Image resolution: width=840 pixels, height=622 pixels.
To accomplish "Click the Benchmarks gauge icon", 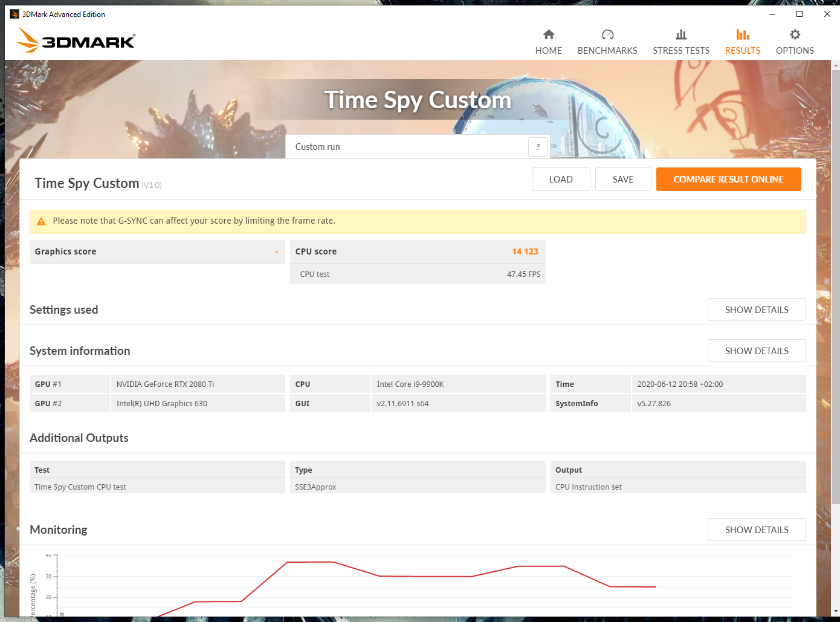I will pyautogui.click(x=607, y=34).
